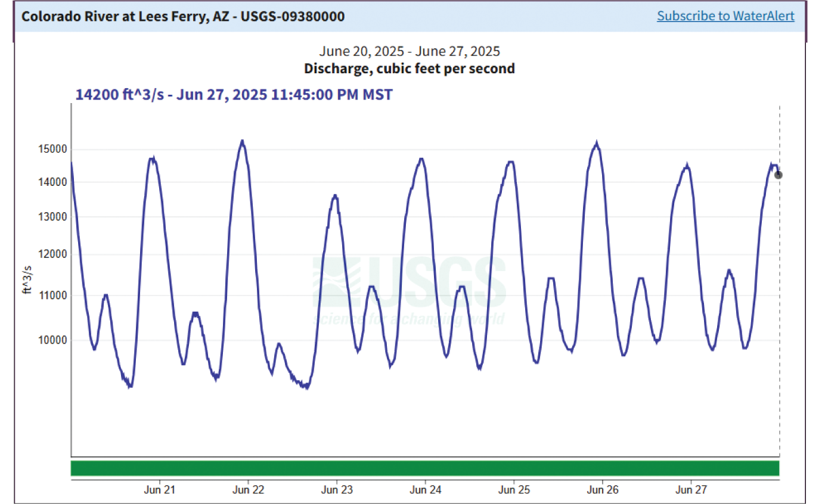This screenshot has height=504, width=825.
Task: Click the green data availability bar
Action: pos(425,468)
